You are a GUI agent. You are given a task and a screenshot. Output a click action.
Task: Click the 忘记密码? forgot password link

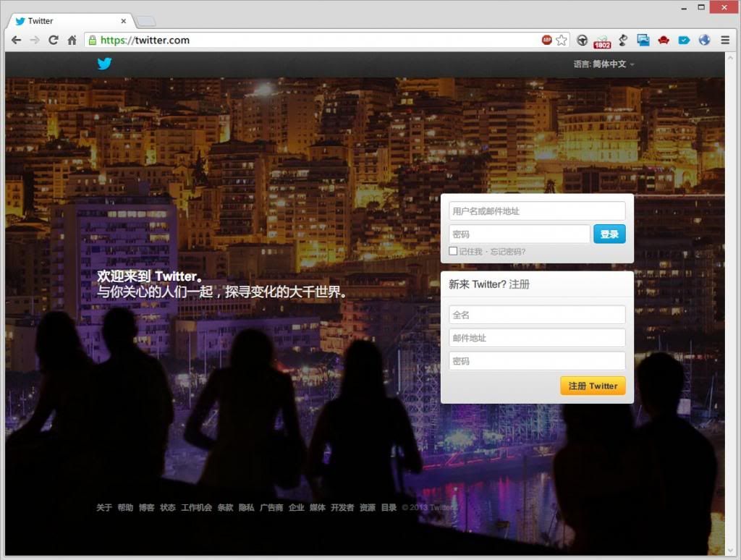pyautogui.click(x=507, y=251)
